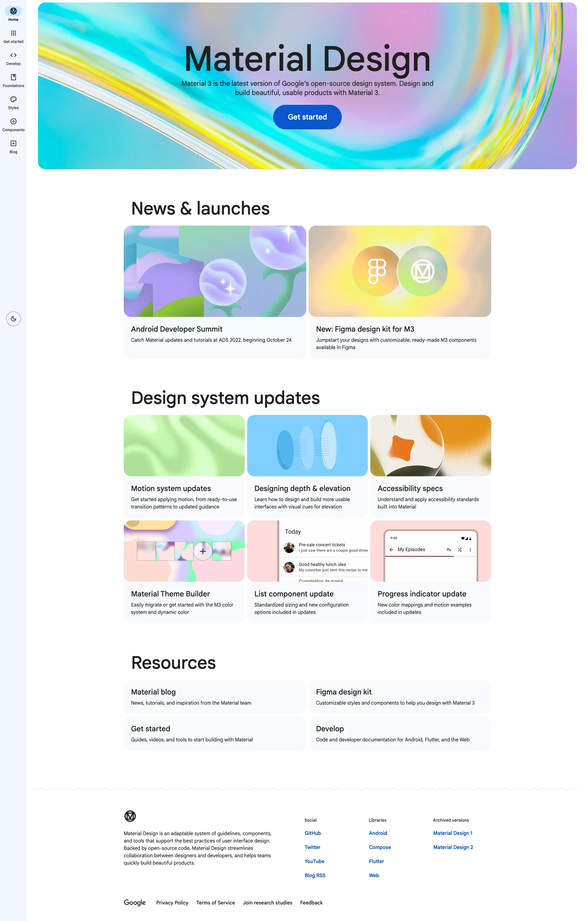Screen dimensions: 588x921
Task: Open the GitHub social link
Action: pyautogui.click(x=313, y=833)
